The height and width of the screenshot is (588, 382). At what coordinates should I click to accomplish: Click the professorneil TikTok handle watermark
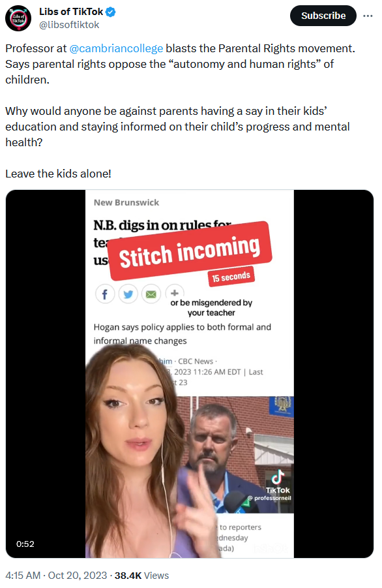270,498
